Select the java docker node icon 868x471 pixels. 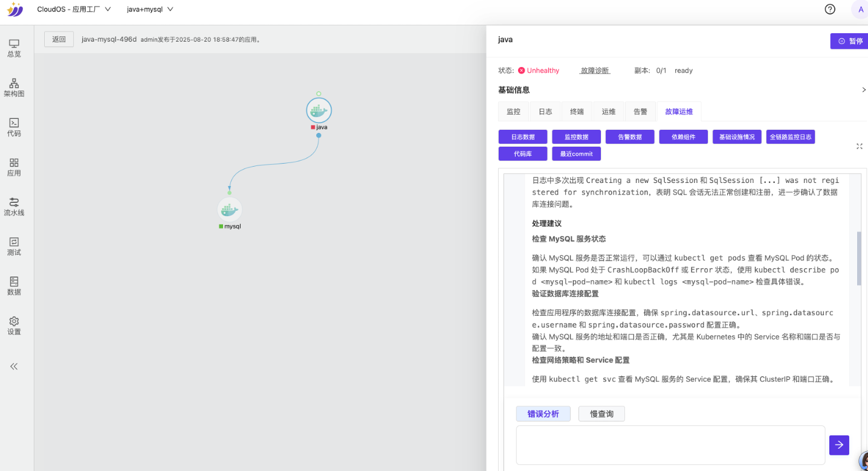coord(319,111)
